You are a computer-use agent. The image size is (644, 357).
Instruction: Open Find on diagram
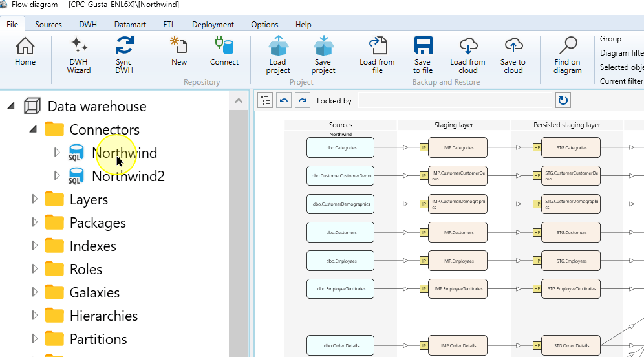[x=568, y=56]
